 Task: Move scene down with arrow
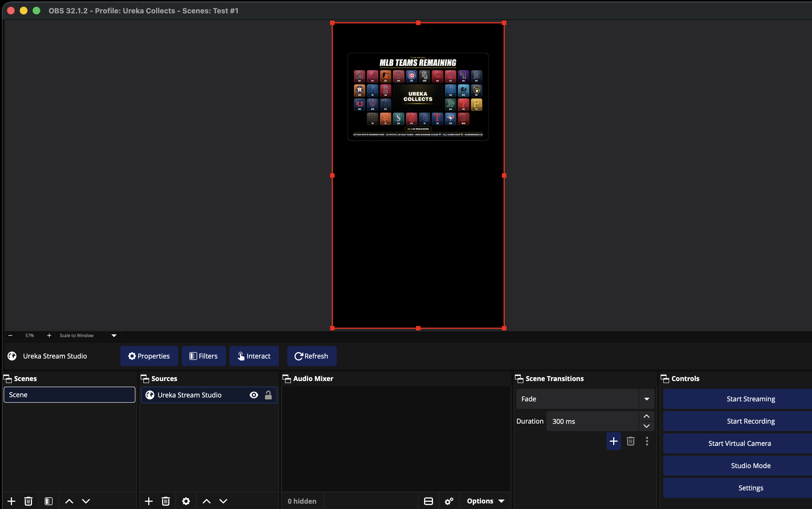86,501
